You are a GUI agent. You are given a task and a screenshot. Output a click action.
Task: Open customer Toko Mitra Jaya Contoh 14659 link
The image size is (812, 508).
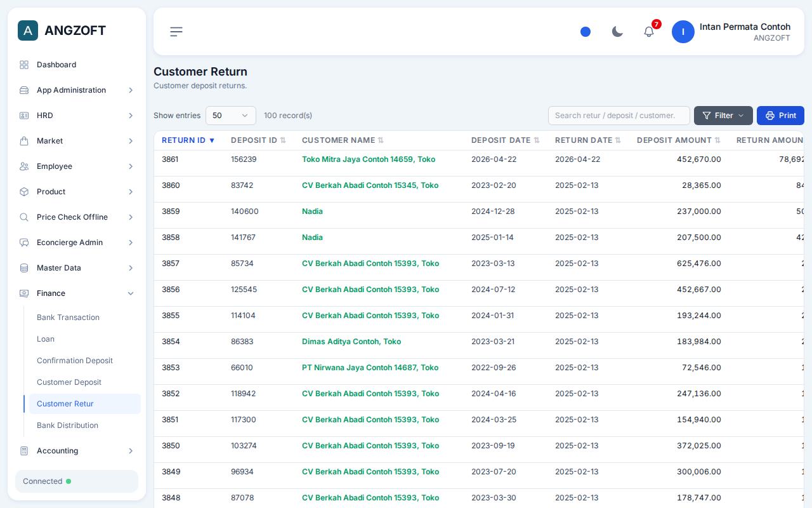tap(369, 159)
